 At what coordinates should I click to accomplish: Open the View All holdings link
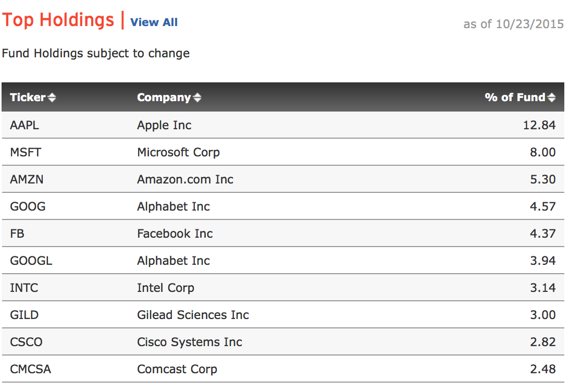point(154,22)
